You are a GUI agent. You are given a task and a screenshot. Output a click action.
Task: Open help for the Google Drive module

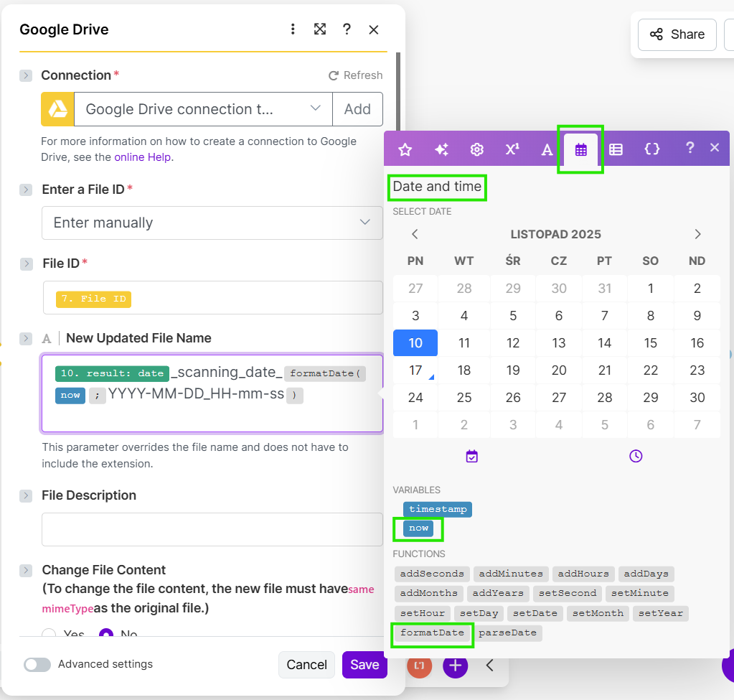(347, 29)
